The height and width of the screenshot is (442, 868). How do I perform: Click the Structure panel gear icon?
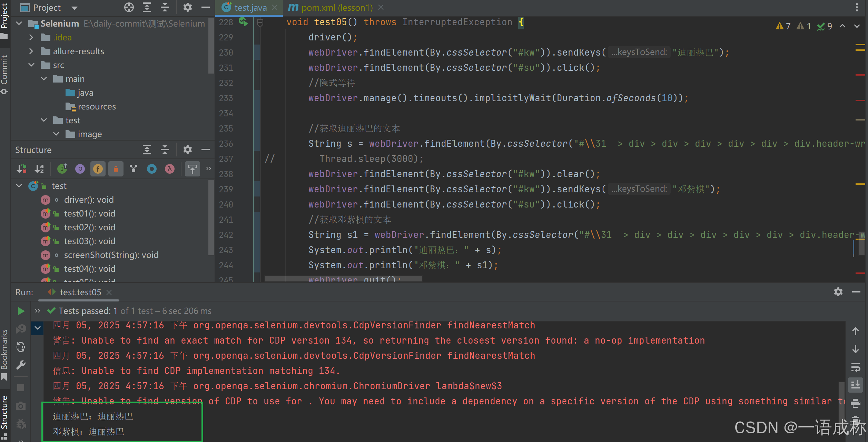187,150
